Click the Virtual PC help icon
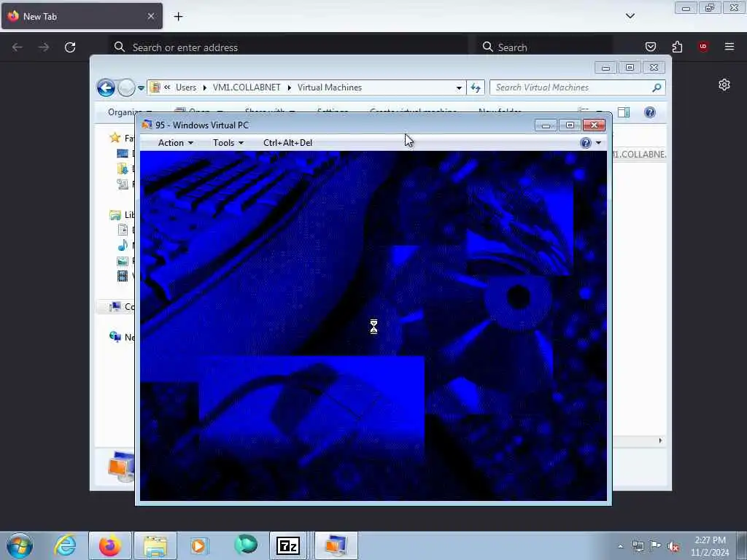This screenshot has width=747, height=560. point(586,143)
